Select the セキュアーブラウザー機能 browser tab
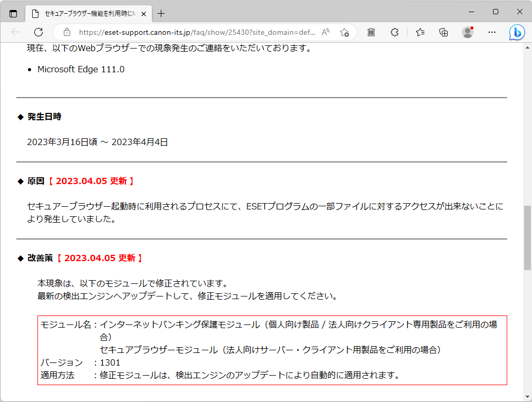Screen dimensions: 532x402 [x=89, y=14]
